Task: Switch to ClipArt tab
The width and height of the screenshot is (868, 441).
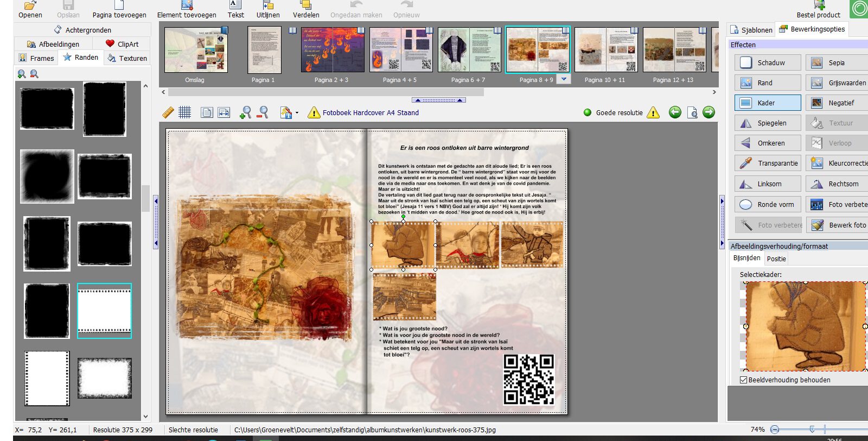Action: click(x=122, y=44)
